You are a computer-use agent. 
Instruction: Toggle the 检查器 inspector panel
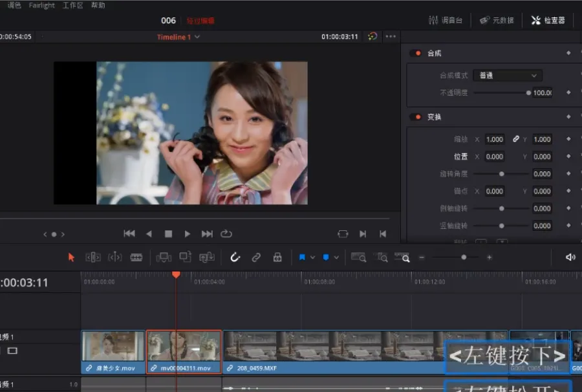coord(548,20)
